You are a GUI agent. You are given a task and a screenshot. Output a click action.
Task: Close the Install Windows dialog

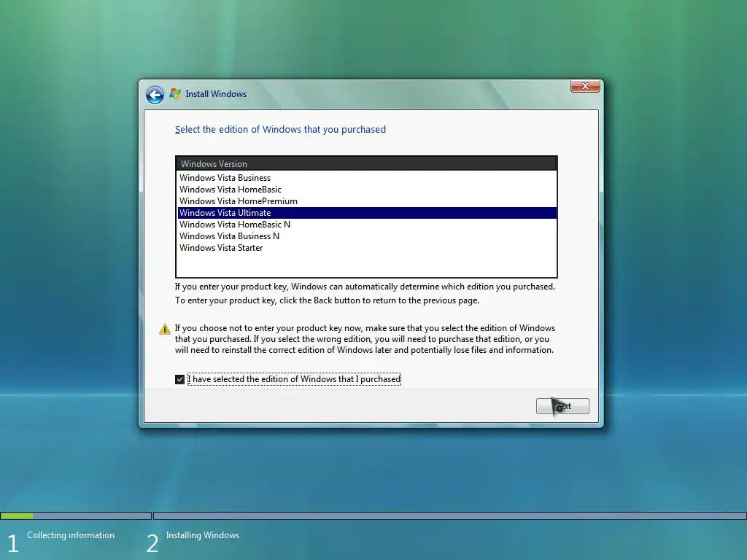tap(585, 86)
